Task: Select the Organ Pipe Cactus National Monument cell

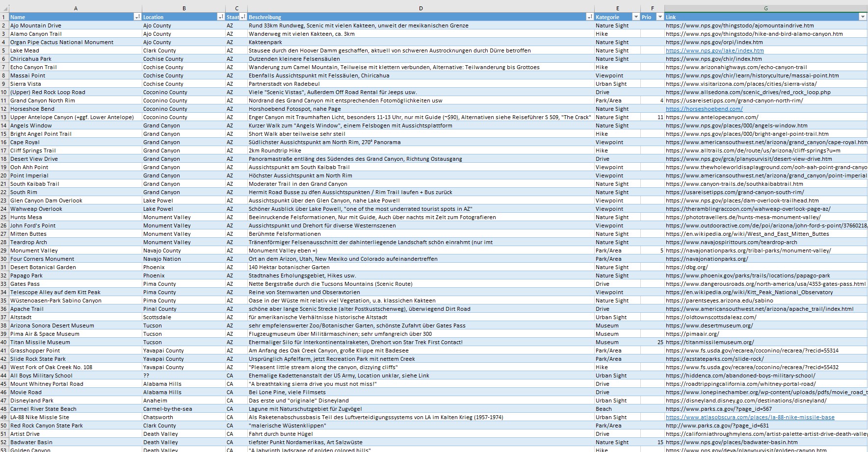Action: tap(76, 42)
